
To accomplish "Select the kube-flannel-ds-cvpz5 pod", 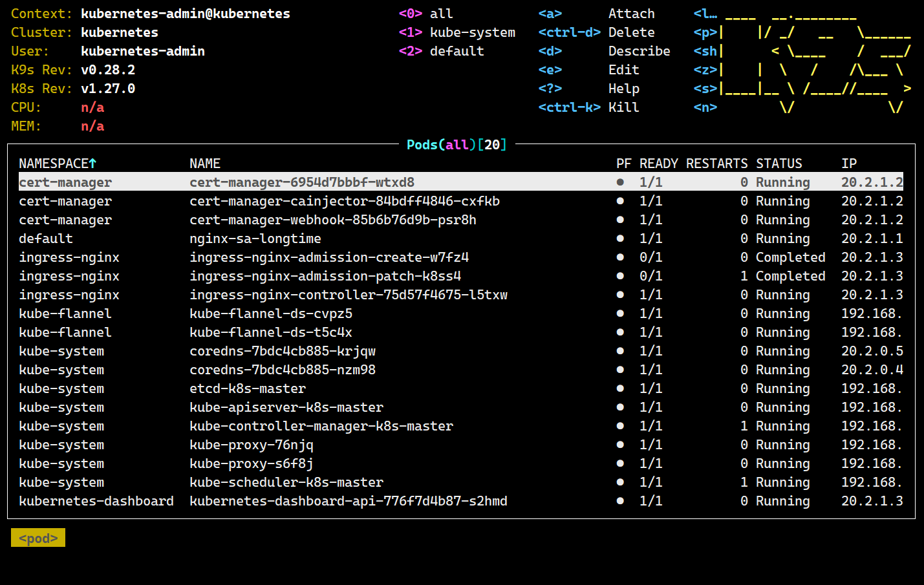I will [x=461, y=314].
